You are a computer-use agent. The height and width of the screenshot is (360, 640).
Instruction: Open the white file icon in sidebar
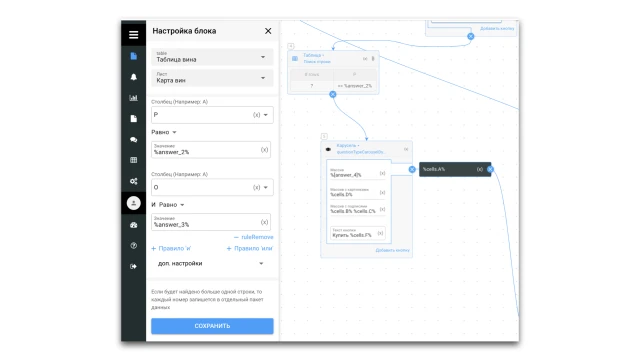point(133,119)
